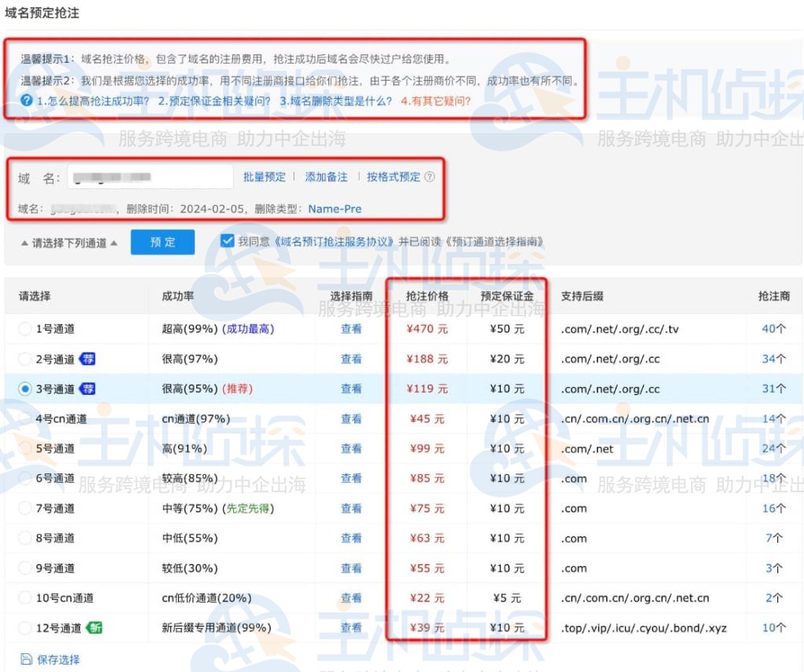Click the 请选择下列通道 label
Screen dimensions: 804x672
pyautogui.click(x=69, y=243)
